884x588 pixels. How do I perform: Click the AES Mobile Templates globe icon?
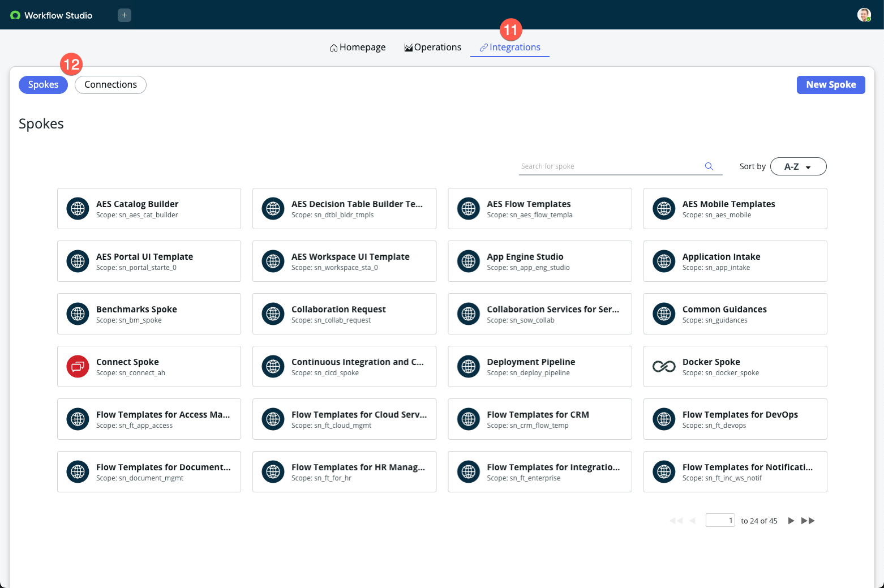664,209
